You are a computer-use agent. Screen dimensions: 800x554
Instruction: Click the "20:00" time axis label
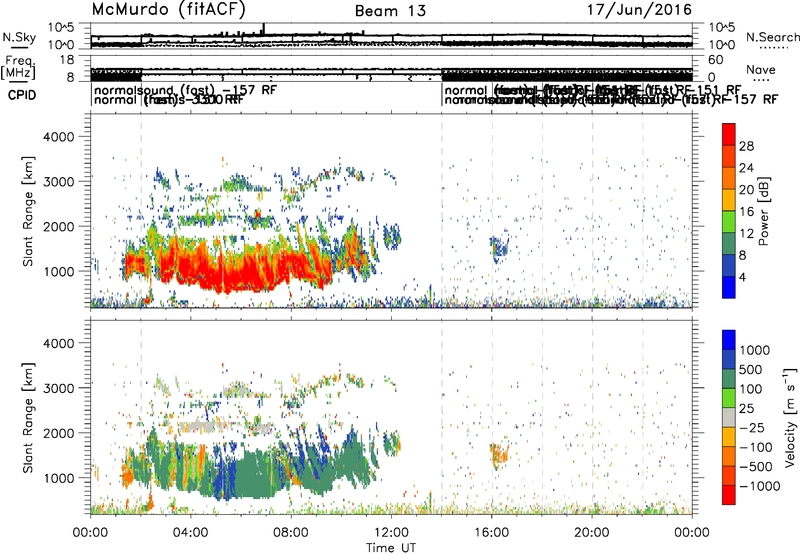(591, 533)
